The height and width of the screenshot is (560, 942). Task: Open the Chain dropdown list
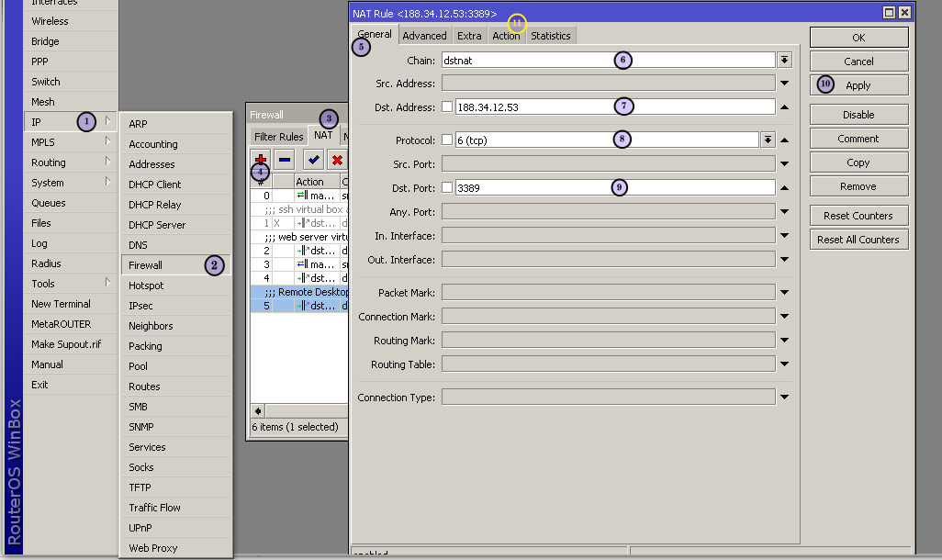(x=785, y=60)
